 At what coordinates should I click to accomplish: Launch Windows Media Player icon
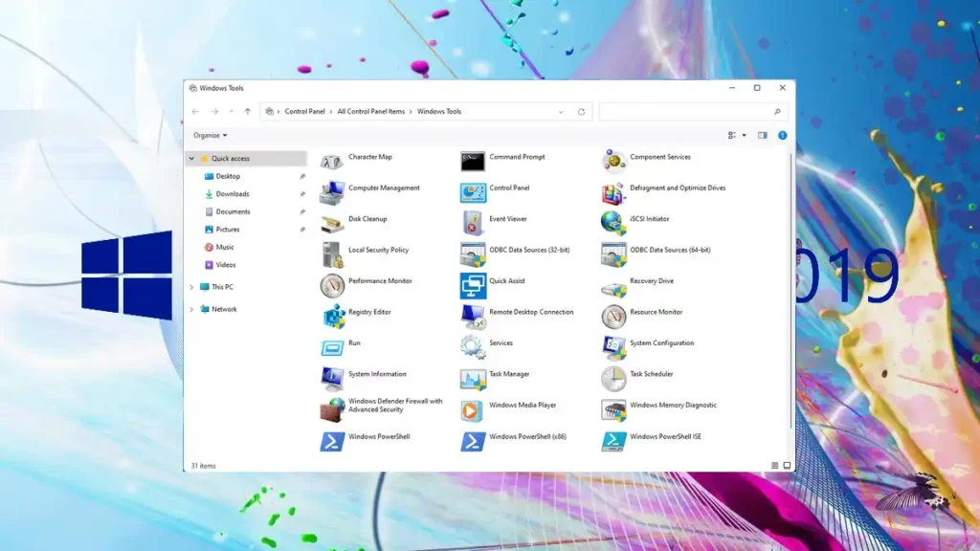[473, 409]
